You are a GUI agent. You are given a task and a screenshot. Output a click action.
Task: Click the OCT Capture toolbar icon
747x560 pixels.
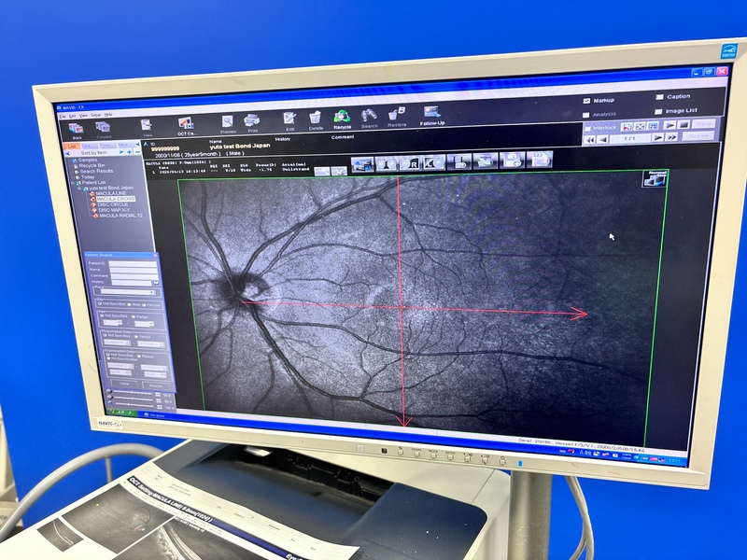pyautogui.click(x=185, y=124)
